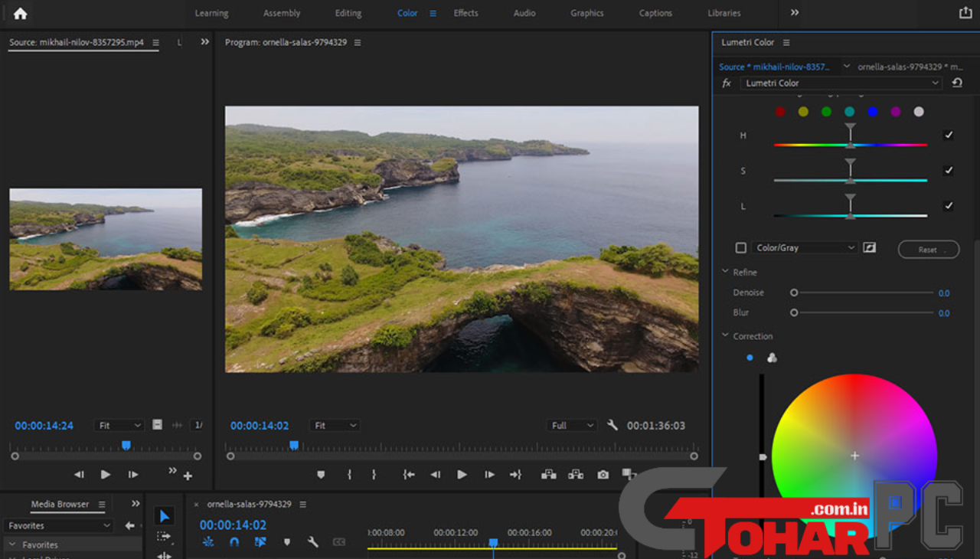980x559 pixels.
Task: Toggle the captions CC track button
Action: [339, 541]
